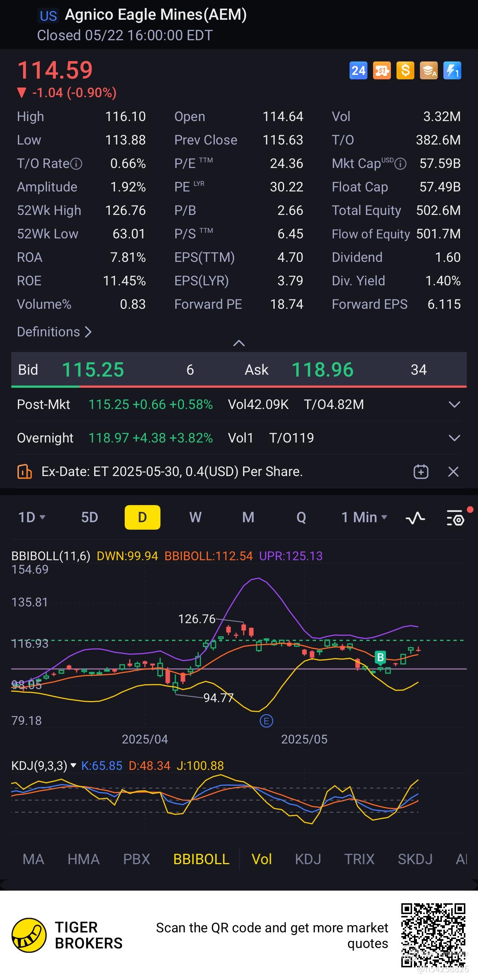Viewport: 478px width, 980px height.
Task: Tap the K:65.85 KDJ value
Action: (x=102, y=765)
